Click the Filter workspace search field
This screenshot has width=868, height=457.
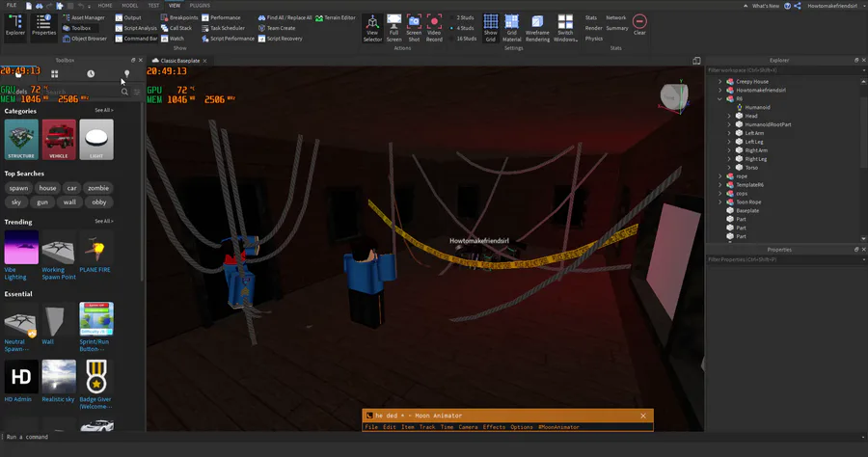[x=784, y=70]
